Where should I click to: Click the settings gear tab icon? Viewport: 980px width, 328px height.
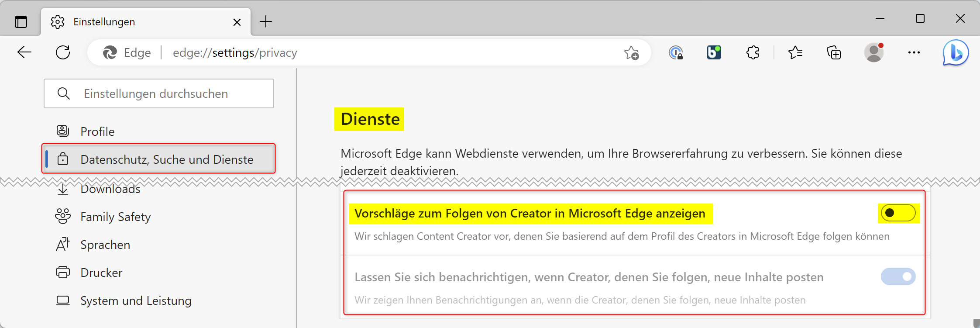point(58,22)
